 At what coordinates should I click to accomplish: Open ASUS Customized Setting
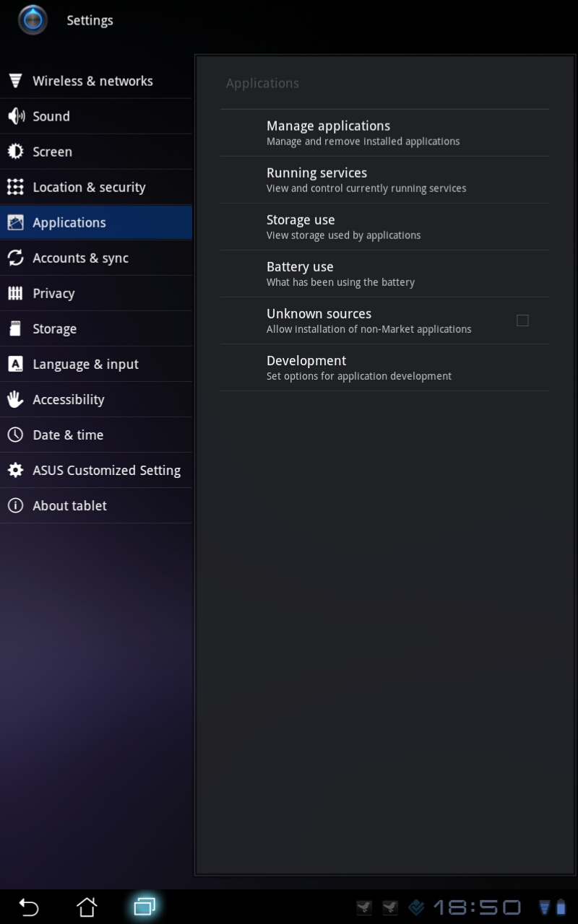point(96,470)
